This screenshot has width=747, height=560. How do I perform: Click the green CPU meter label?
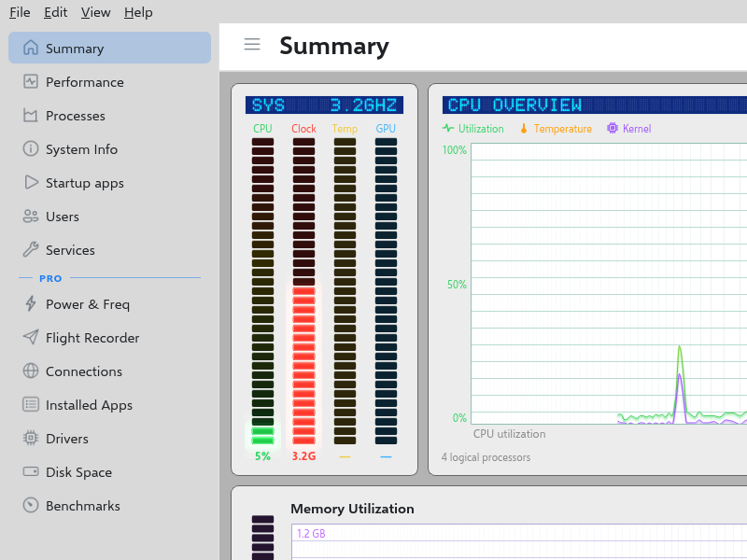262,129
